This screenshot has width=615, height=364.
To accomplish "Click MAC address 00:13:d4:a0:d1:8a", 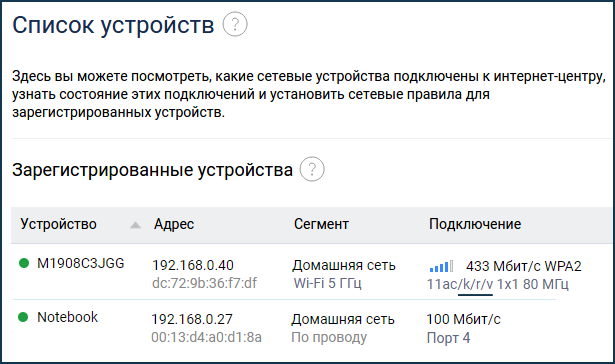I will click(x=206, y=337).
